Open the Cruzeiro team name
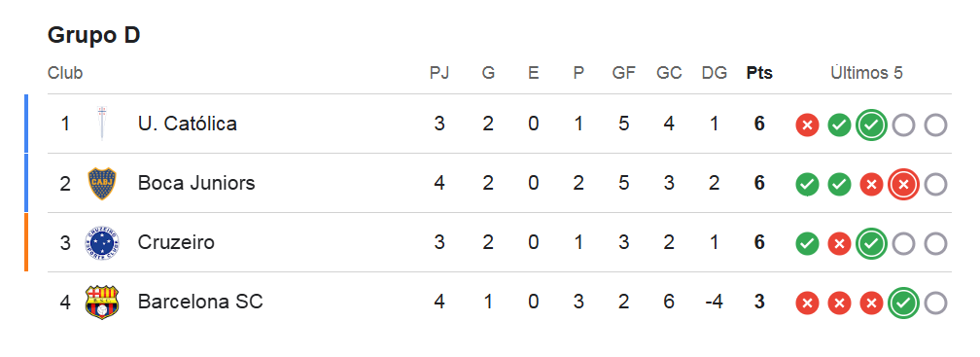980x357 pixels. point(176,242)
